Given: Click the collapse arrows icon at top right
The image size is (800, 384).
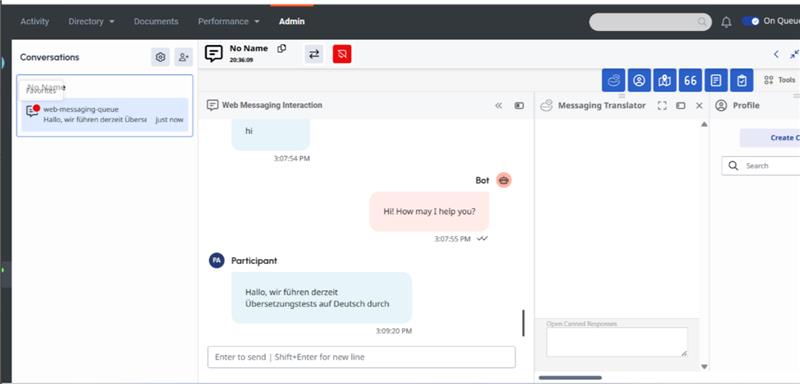Looking at the screenshot, I should click(x=794, y=54).
